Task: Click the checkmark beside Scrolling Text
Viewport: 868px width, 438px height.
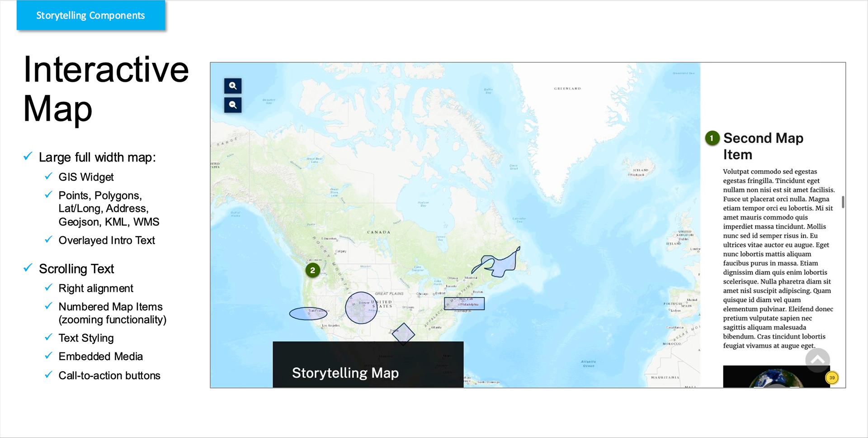Action: [x=28, y=268]
